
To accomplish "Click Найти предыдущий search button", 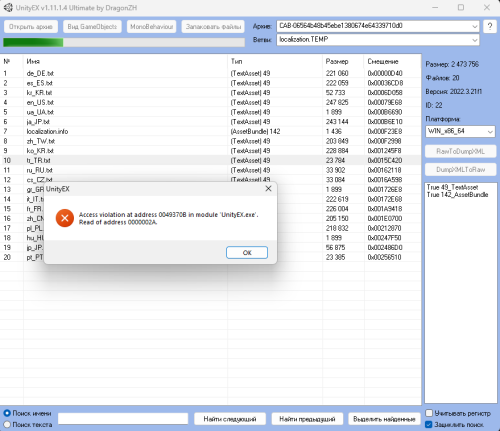I will [307, 419].
